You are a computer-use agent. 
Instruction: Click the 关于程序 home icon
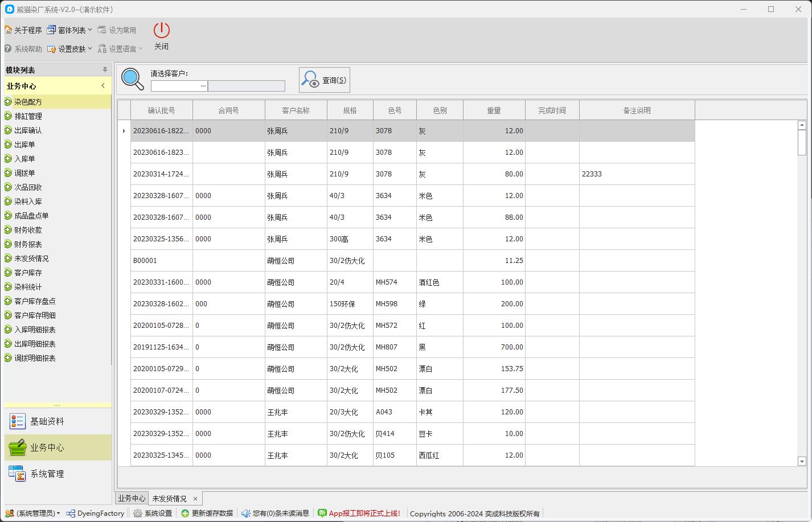(x=8, y=30)
